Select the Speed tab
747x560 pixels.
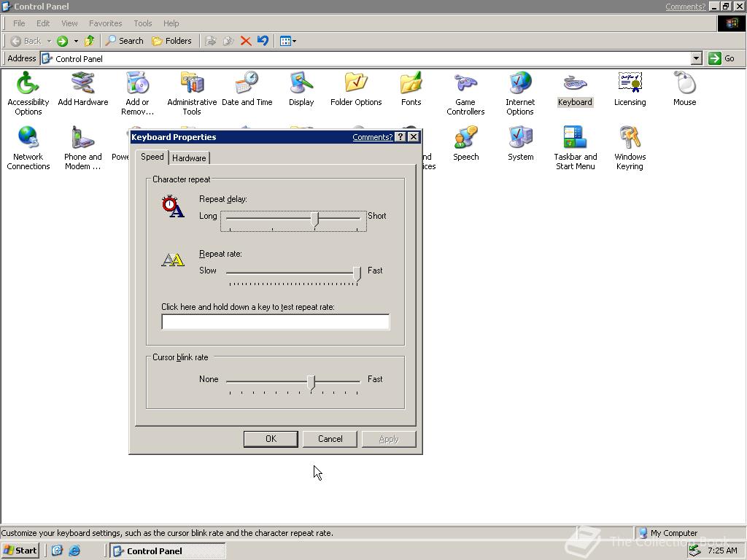click(152, 157)
